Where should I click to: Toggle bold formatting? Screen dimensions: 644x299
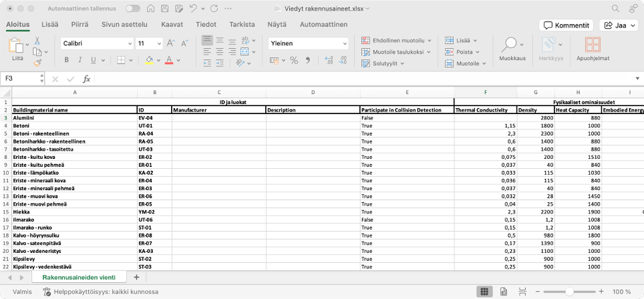click(x=67, y=60)
